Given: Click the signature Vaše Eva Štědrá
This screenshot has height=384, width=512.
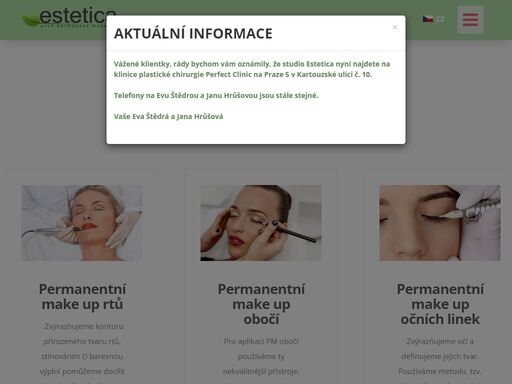Looking at the screenshot, I should click(x=168, y=116).
